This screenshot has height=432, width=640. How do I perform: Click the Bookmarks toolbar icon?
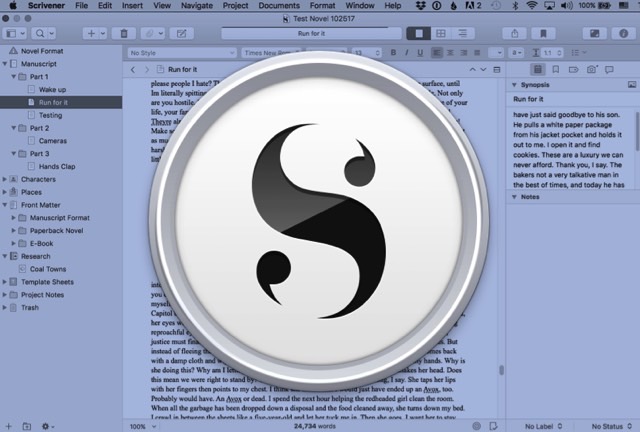(x=543, y=33)
